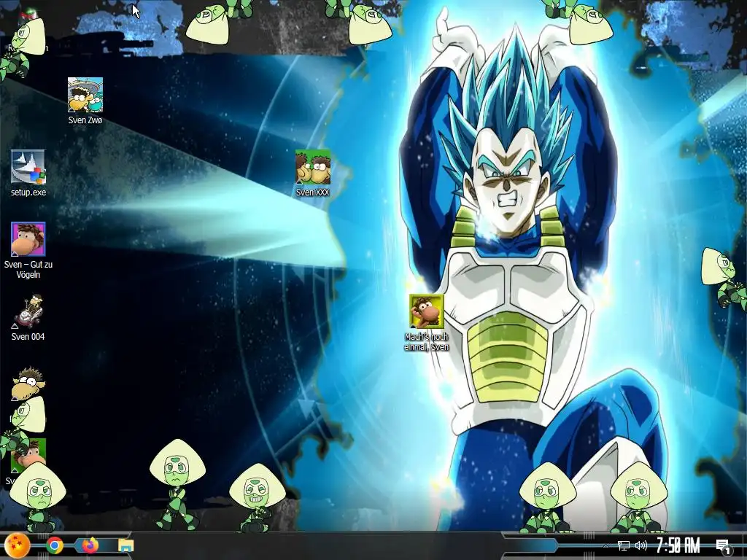747x560 pixels.
Task: Launch the setup.exe desktop icon
Action: [x=28, y=167]
